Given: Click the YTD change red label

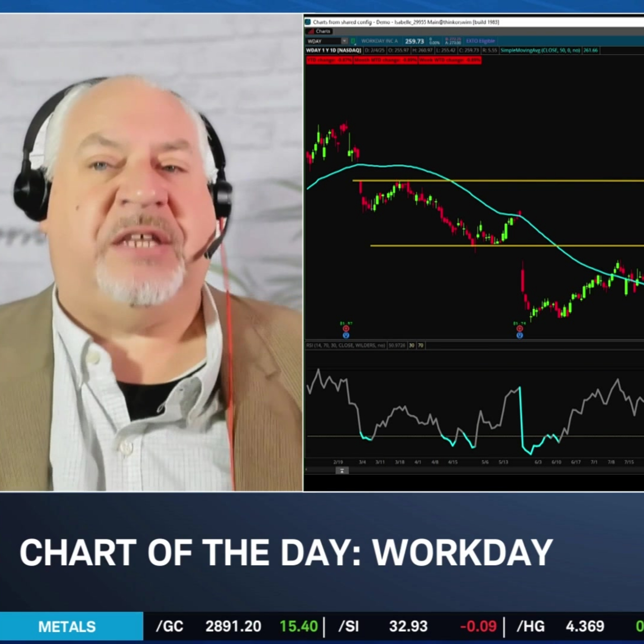Looking at the screenshot, I should [x=329, y=60].
